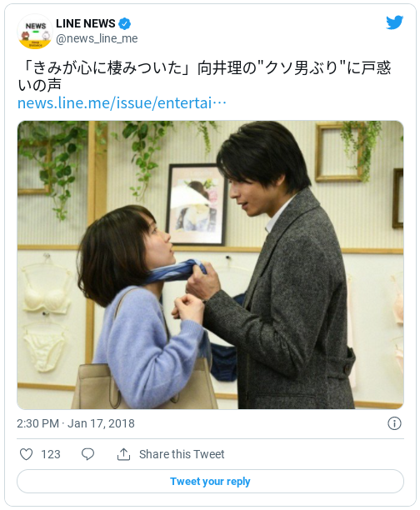Click Share this Tweet text
Viewport: 420px width, 510px height.
[182, 454]
